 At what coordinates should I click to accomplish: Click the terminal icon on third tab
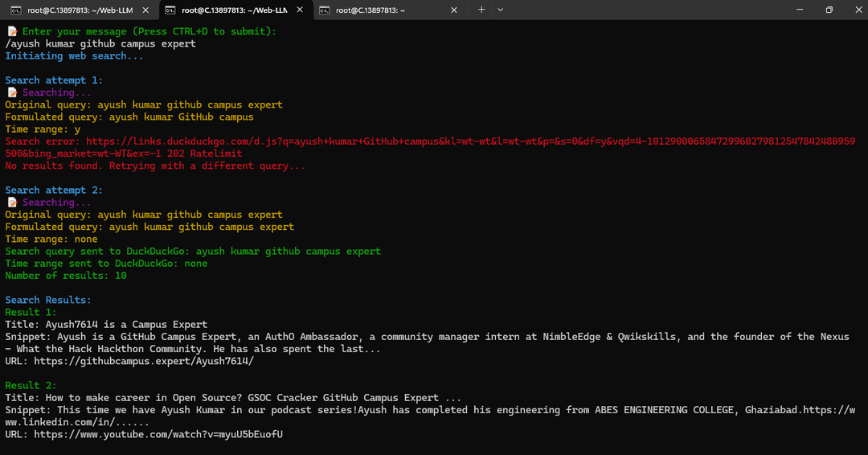pyautogui.click(x=325, y=10)
